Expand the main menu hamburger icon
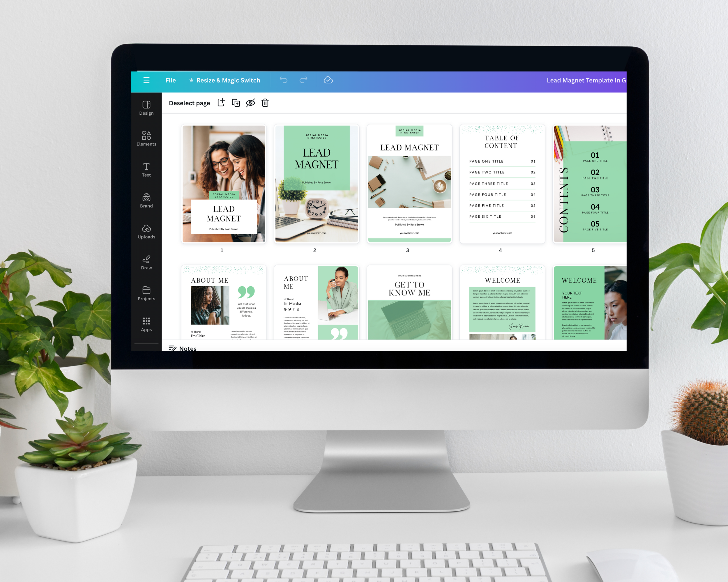 [x=146, y=79]
